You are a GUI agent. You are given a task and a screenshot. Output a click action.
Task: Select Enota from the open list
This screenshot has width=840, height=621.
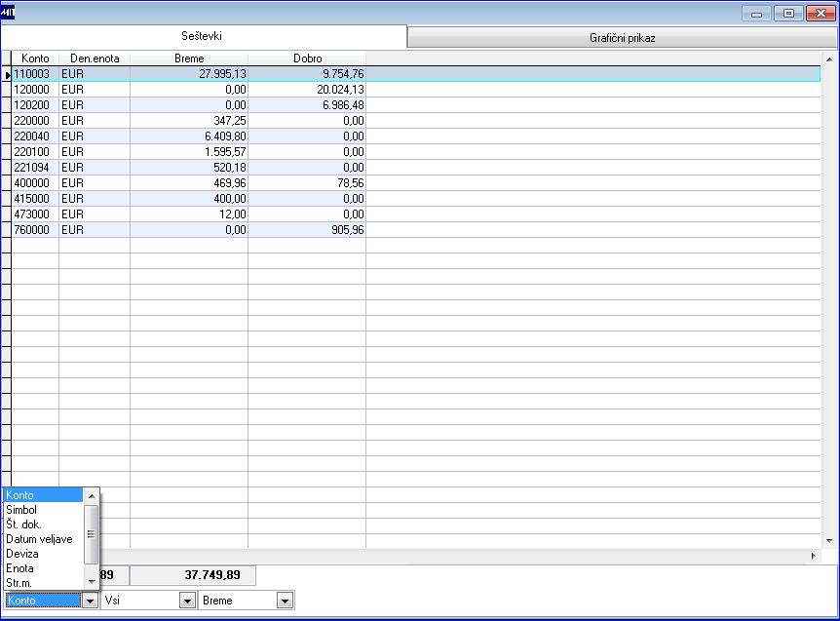44,568
